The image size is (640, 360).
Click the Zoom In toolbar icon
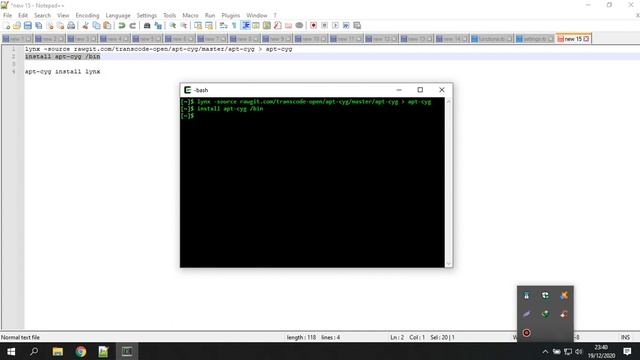click(x=173, y=26)
